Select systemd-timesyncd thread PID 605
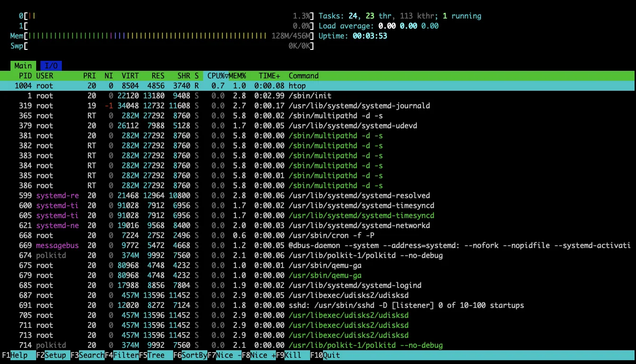Screen dimensions: 636x364 pyautogui.click(x=318, y=216)
